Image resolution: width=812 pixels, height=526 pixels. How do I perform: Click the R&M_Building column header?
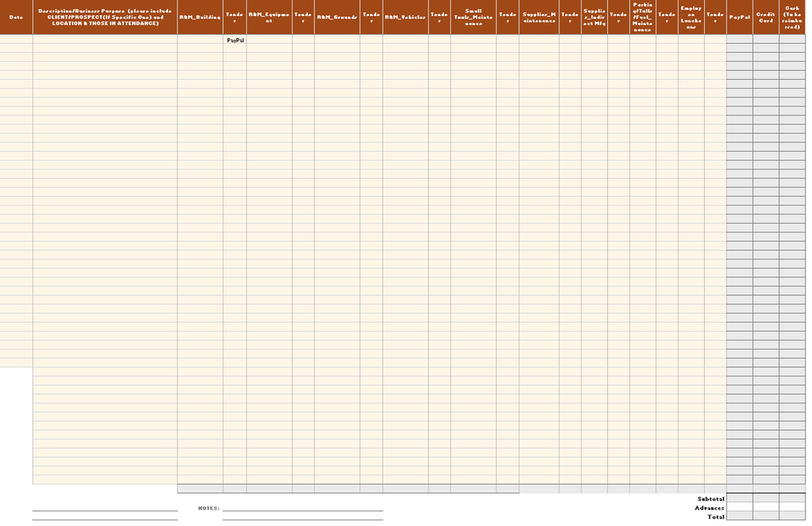[x=200, y=17]
